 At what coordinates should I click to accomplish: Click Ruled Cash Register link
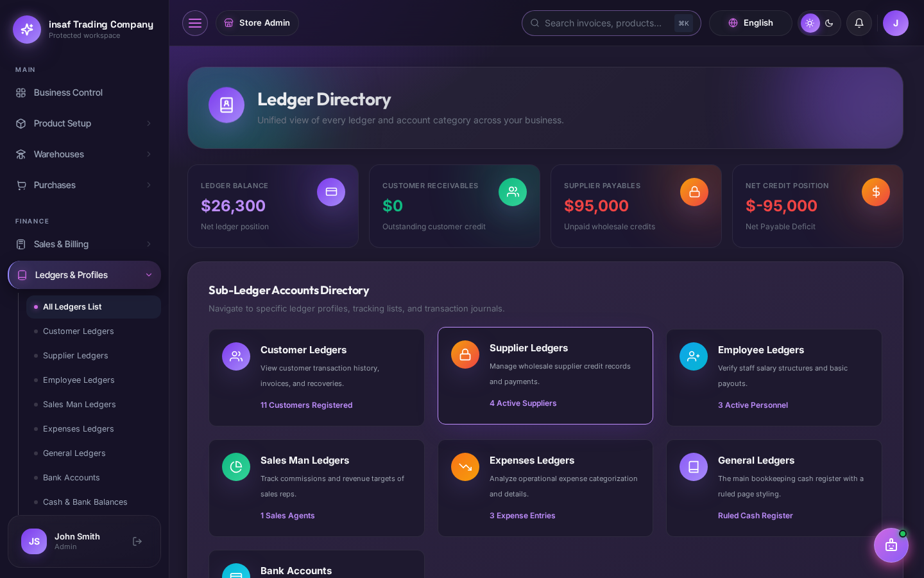755,516
